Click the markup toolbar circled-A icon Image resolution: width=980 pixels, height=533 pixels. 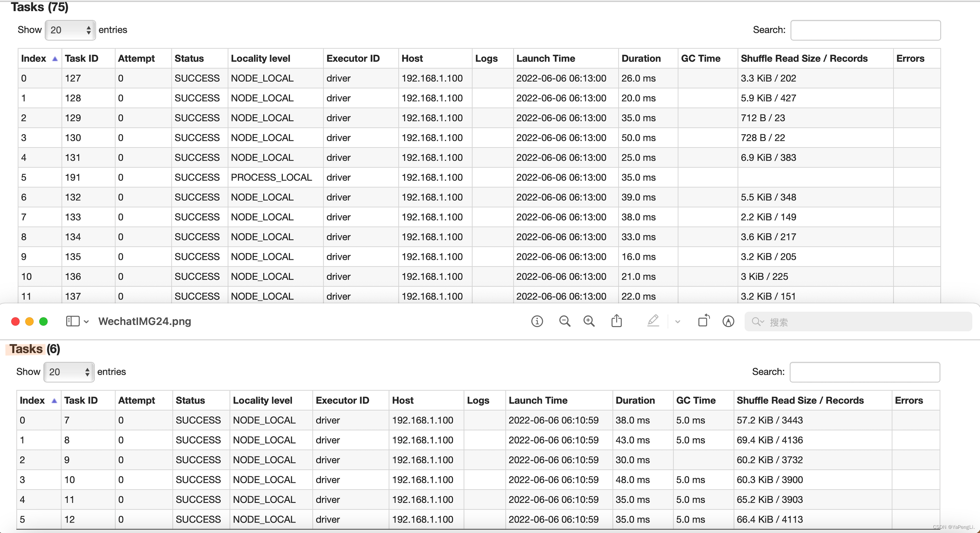click(728, 321)
